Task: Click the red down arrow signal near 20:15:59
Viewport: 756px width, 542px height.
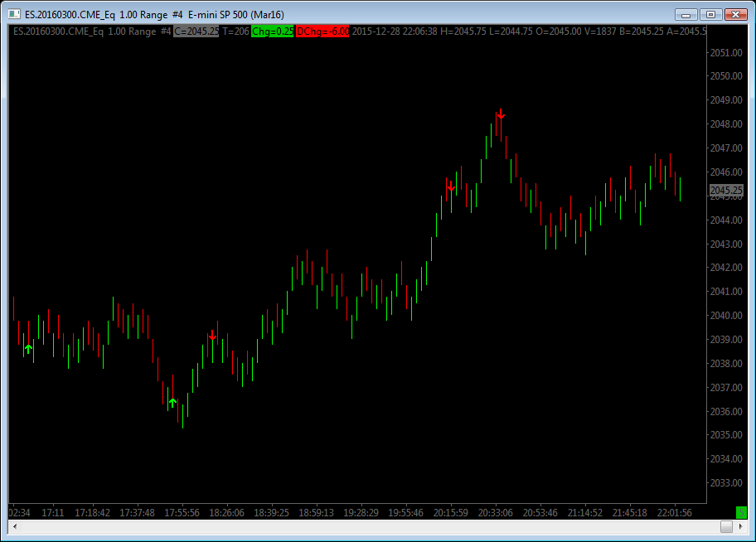Action: 451,186
